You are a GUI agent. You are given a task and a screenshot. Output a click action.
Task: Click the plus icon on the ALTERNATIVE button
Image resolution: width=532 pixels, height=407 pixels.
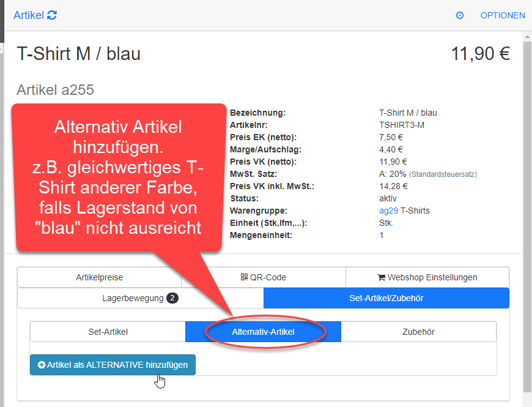[42, 365]
